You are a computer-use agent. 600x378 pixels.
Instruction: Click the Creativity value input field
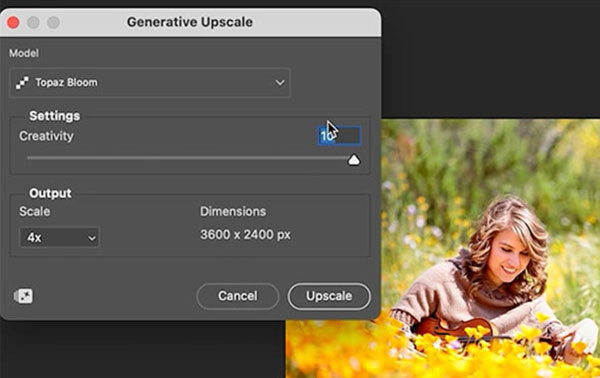339,135
